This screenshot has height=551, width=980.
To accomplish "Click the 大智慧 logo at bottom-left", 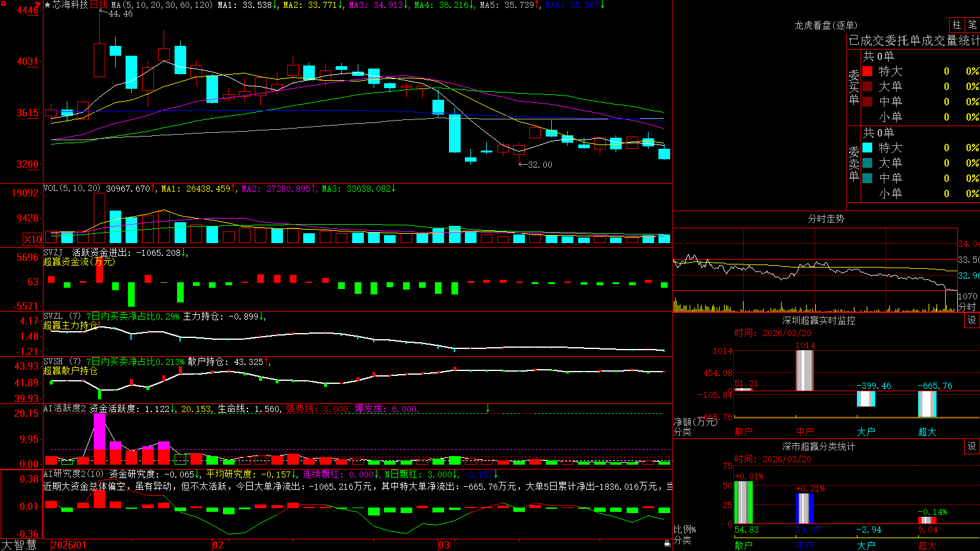I will 19,545.
